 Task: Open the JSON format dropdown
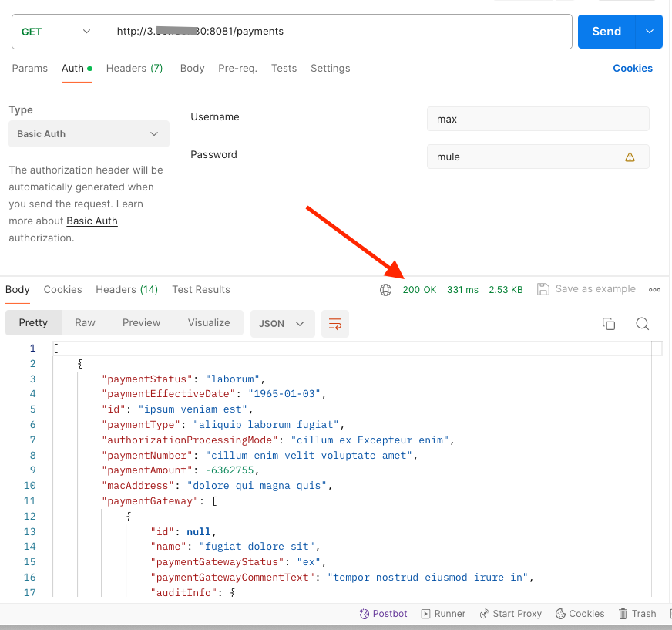(x=282, y=324)
